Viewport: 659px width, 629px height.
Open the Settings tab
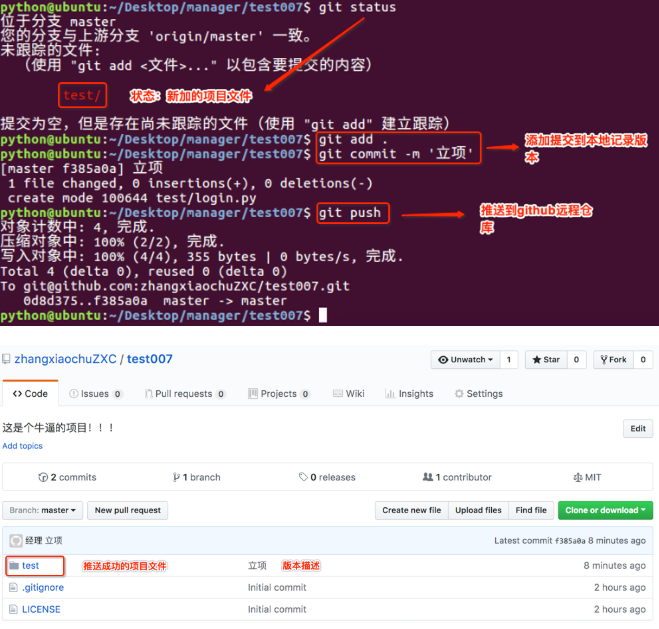(479, 394)
